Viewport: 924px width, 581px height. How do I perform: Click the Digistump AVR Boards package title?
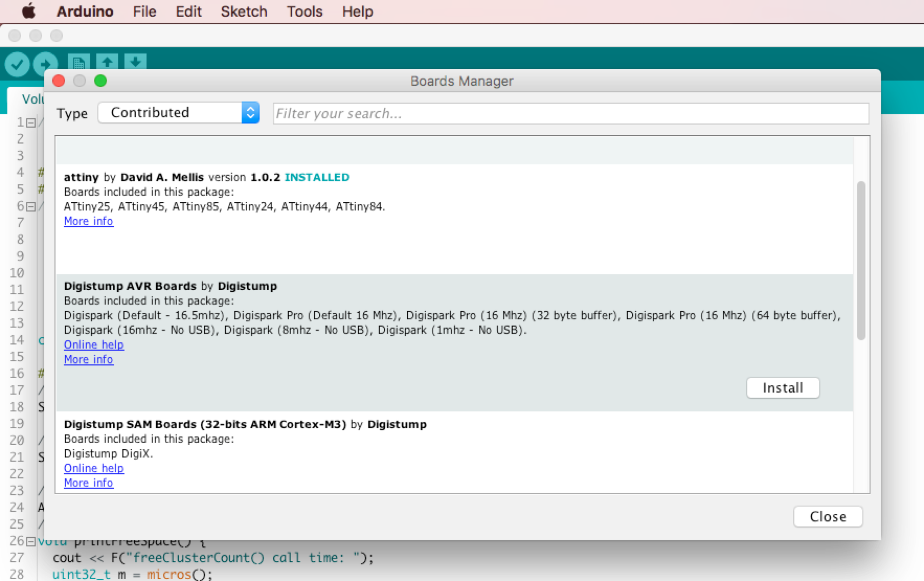coord(130,286)
